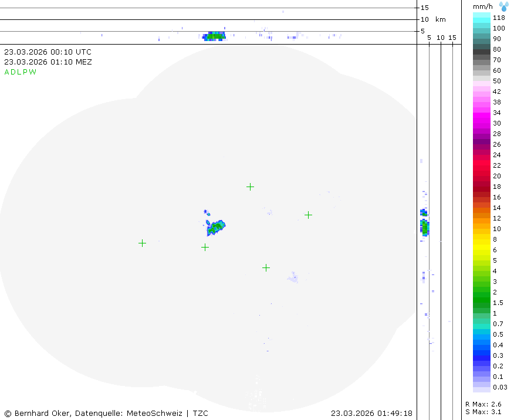Click the 00:10 UTC timestamp text
Image resolution: width=514 pixels, height=420 pixels.
(48, 52)
